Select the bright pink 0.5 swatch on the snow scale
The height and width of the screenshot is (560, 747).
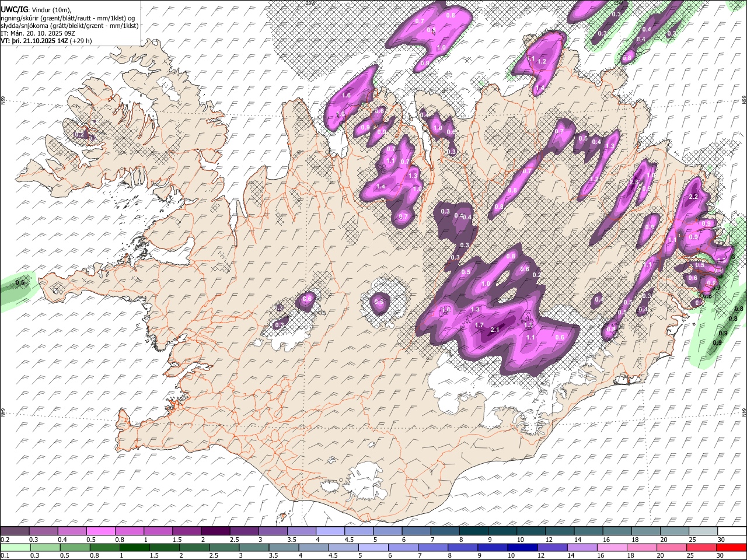coord(100,531)
